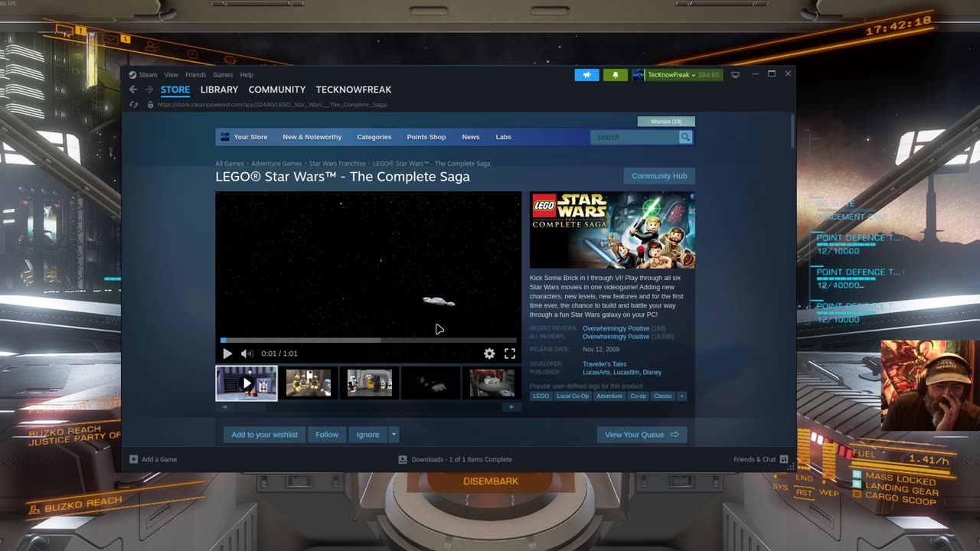Add more tags with the plus button
The image size is (980, 551).
point(681,396)
